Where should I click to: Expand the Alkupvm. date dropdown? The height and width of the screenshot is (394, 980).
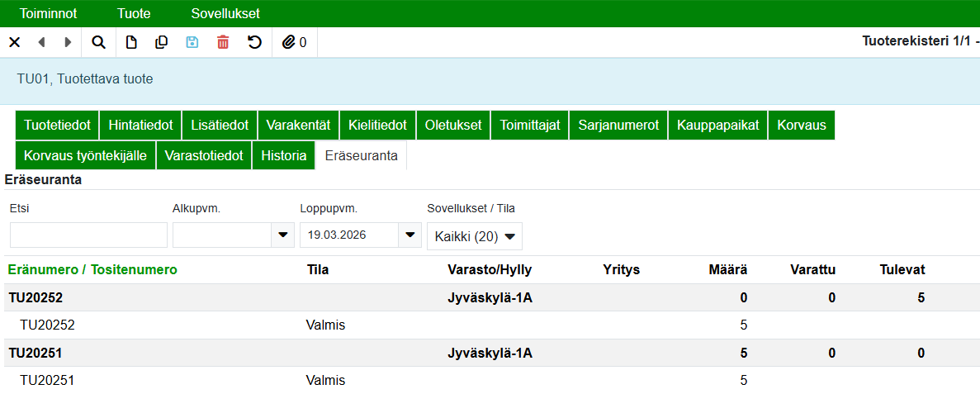(283, 235)
